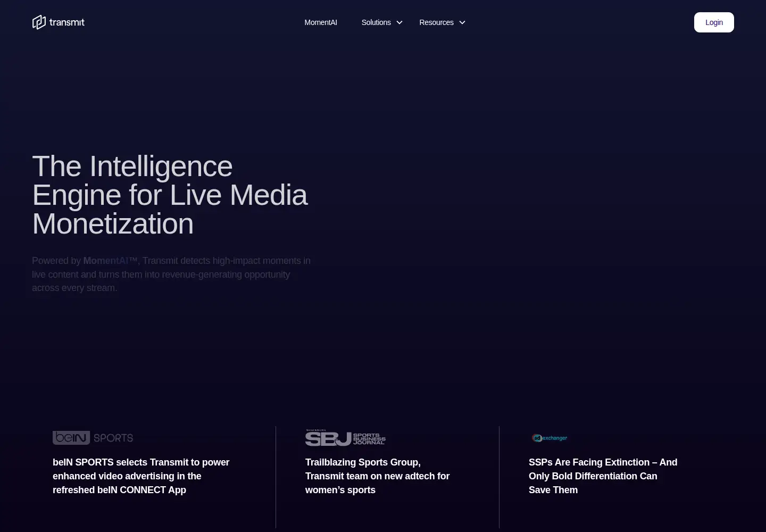Open the SSPs Are Facing Extinction article
Viewport: 766px width, 532px height.
coord(603,476)
